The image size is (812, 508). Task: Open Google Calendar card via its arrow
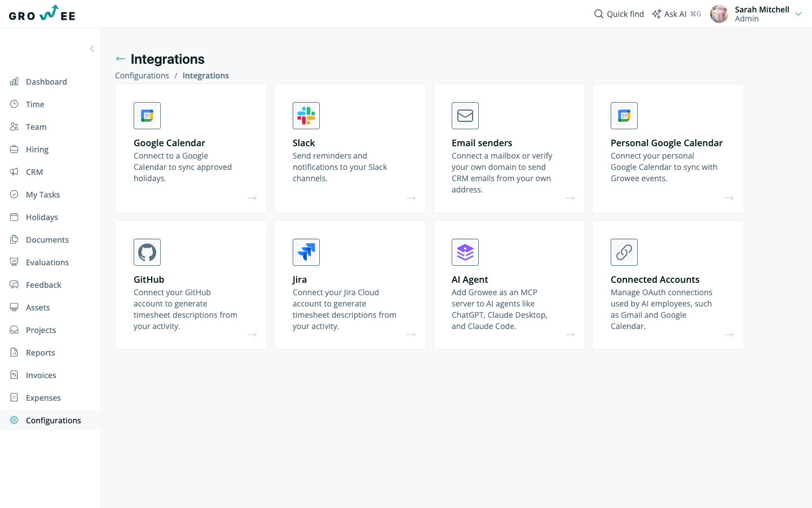(252, 198)
